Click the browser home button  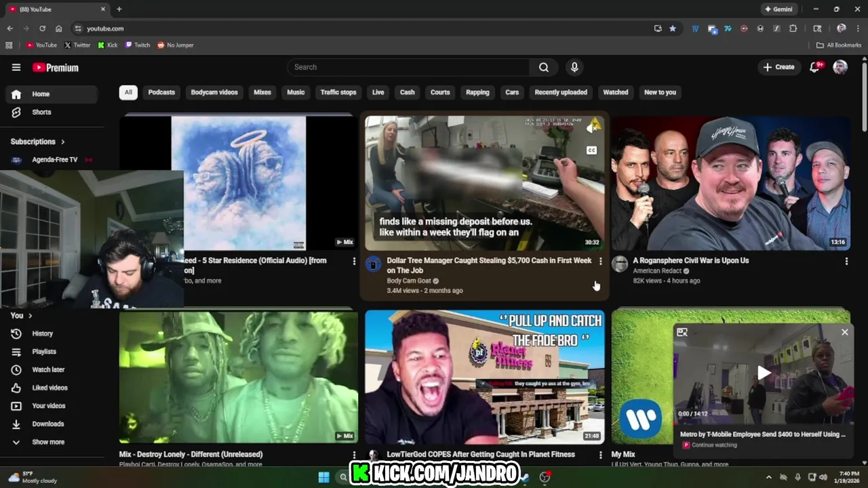59,28
